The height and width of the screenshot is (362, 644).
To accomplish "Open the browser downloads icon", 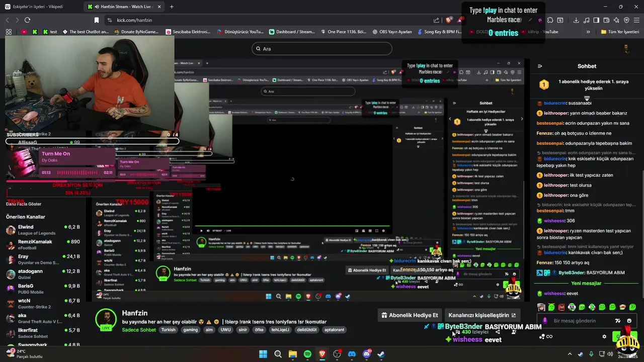I will (576, 20).
